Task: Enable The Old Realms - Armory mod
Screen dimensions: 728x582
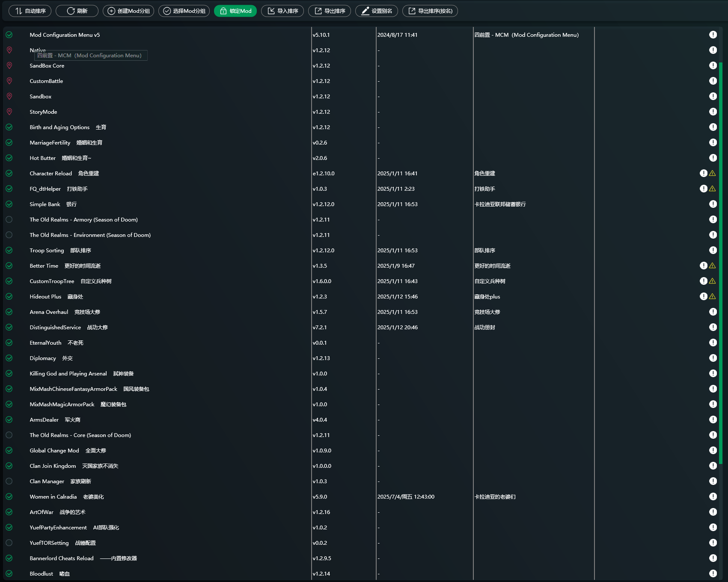Action: pos(9,220)
